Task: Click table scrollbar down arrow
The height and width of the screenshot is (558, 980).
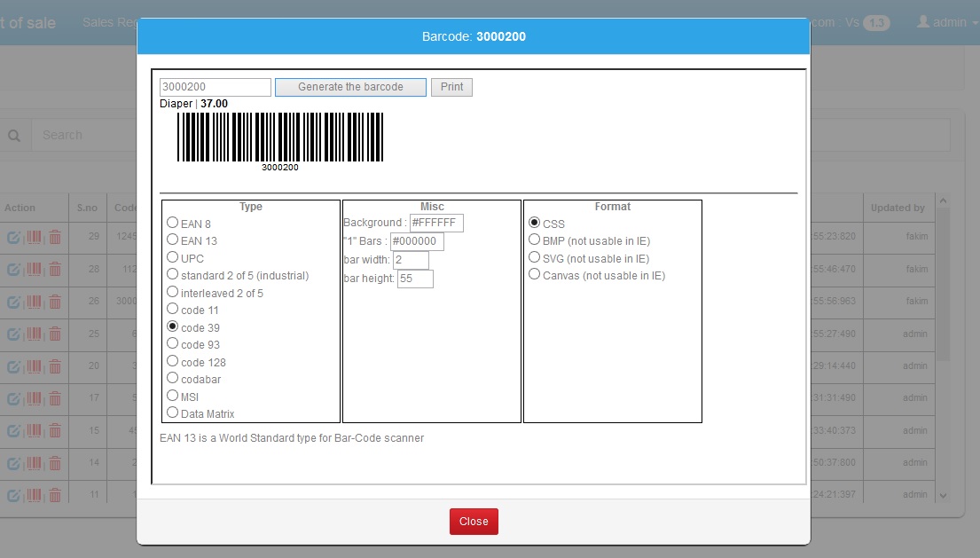Action: coord(943,496)
